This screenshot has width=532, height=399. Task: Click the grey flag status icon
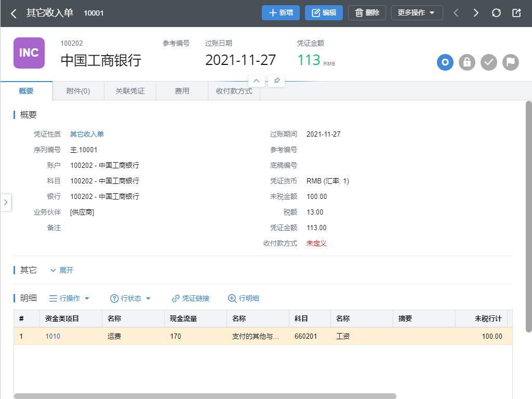511,62
